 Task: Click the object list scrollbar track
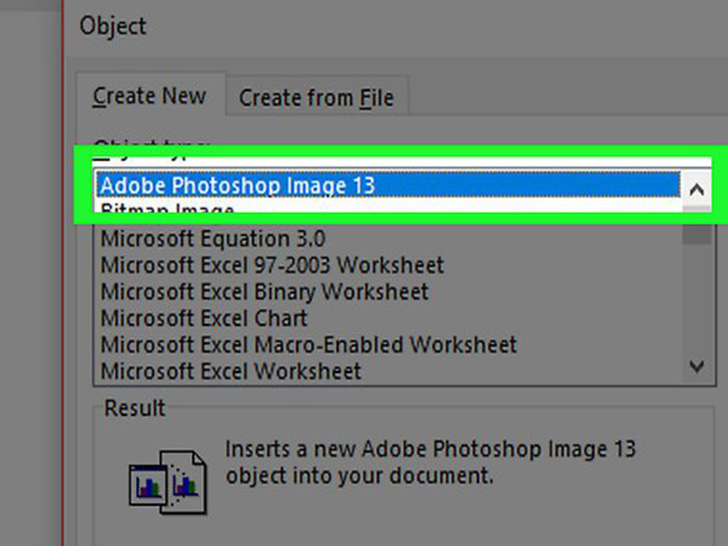point(697,300)
